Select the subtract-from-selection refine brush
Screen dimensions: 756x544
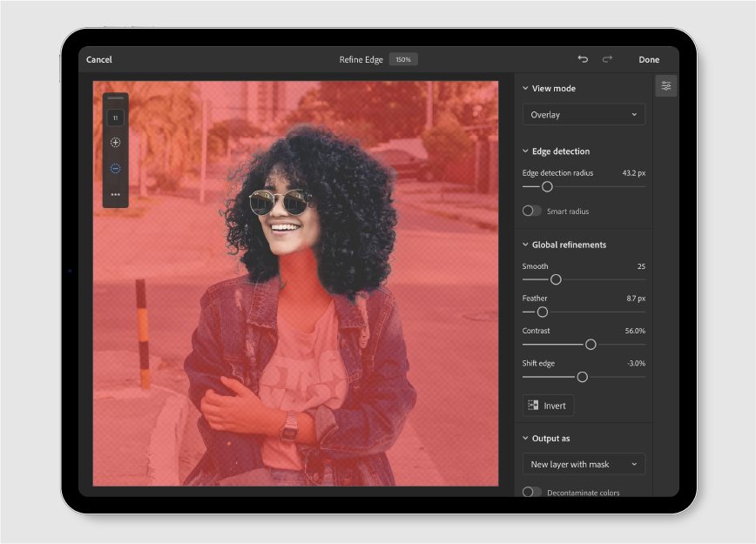(x=114, y=168)
